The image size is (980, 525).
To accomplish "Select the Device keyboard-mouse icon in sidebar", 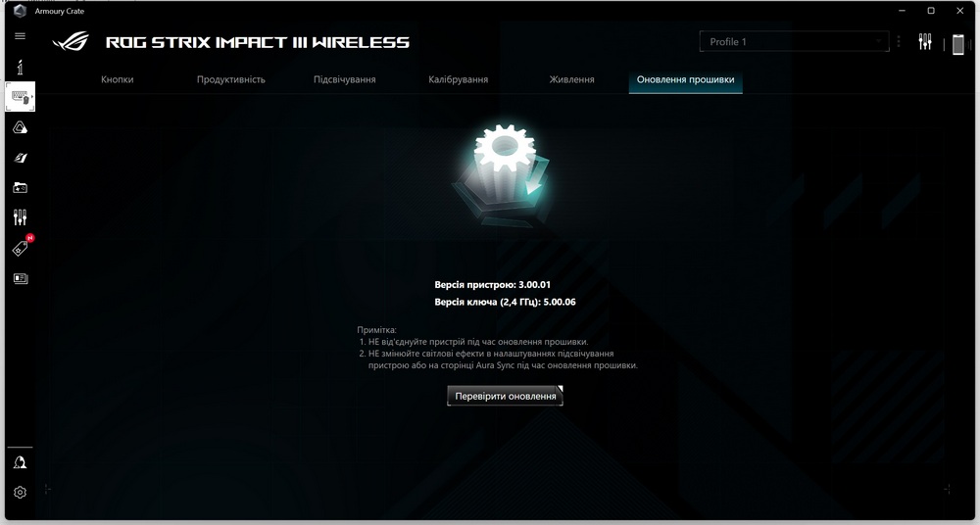I will click(20, 97).
